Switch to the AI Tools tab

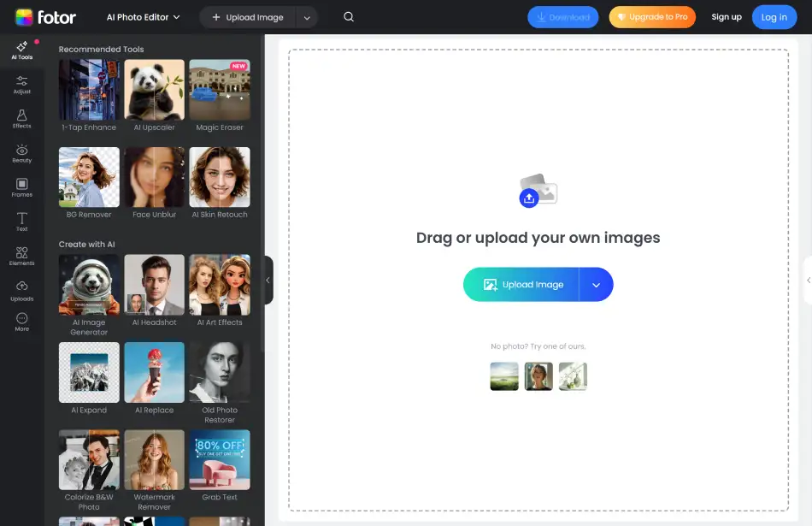pos(22,50)
